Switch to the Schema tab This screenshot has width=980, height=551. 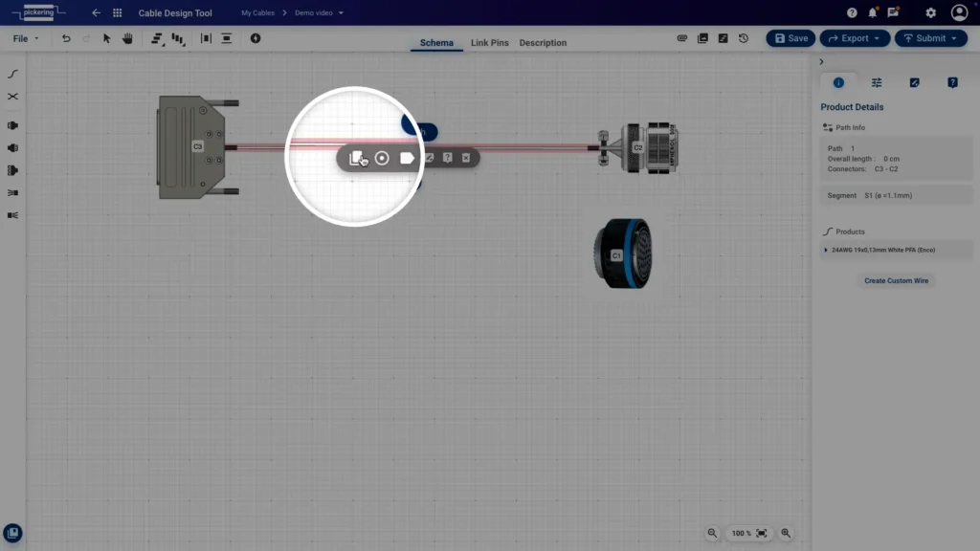point(436,42)
